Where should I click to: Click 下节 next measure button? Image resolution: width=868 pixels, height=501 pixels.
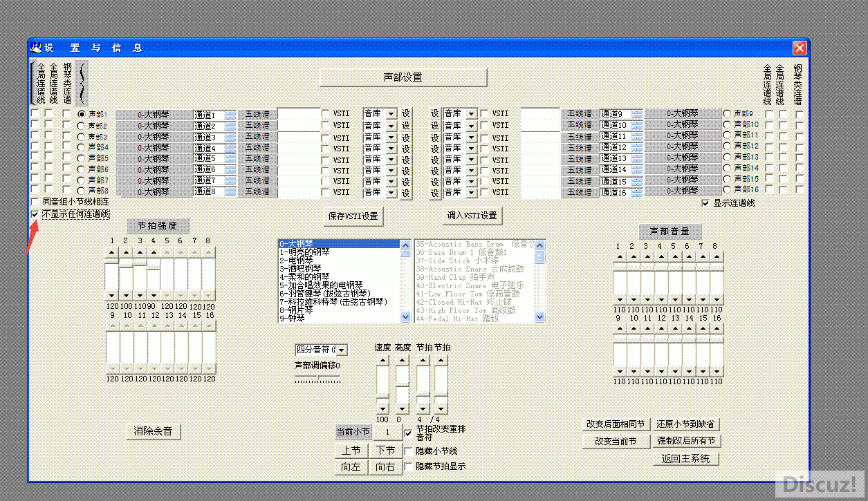point(386,451)
